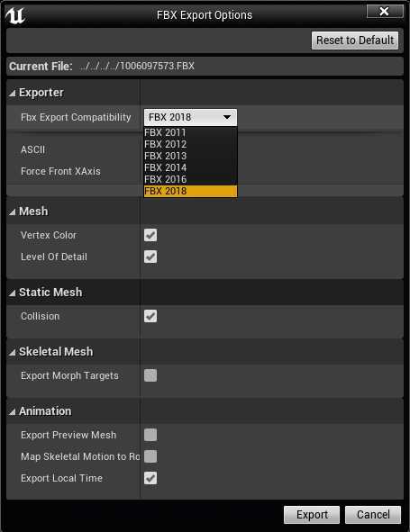Collapse the Mesh section

point(13,212)
